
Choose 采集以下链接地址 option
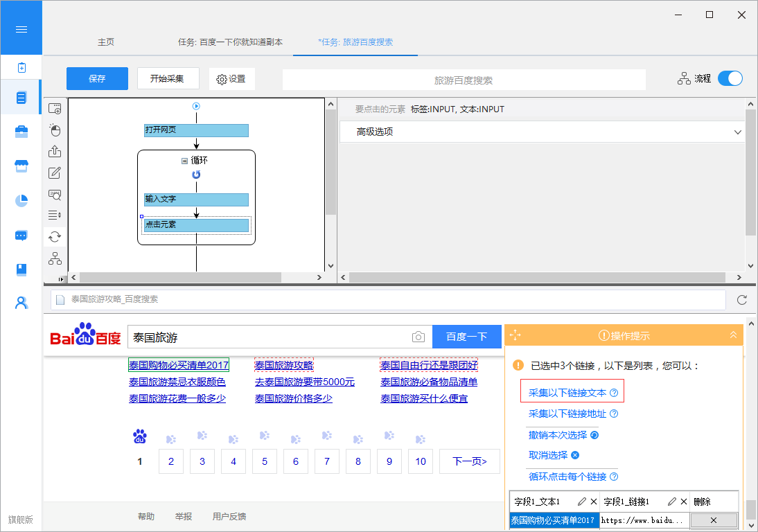(x=567, y=414)
